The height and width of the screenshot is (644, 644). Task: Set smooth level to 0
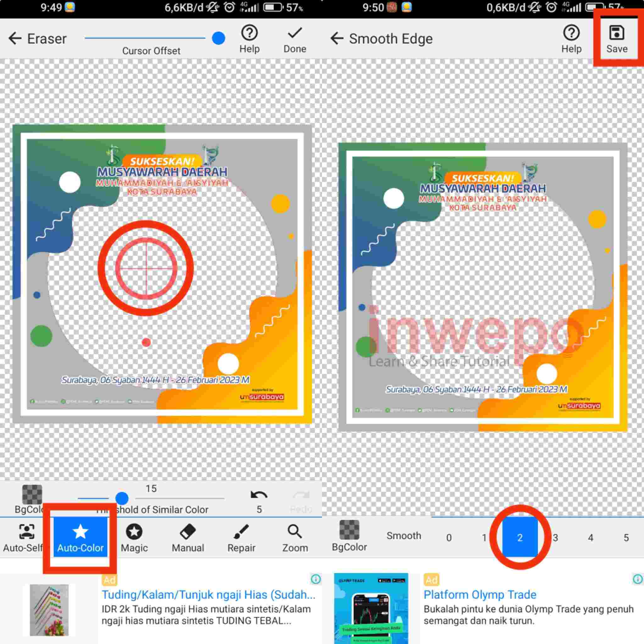point(449,538)
